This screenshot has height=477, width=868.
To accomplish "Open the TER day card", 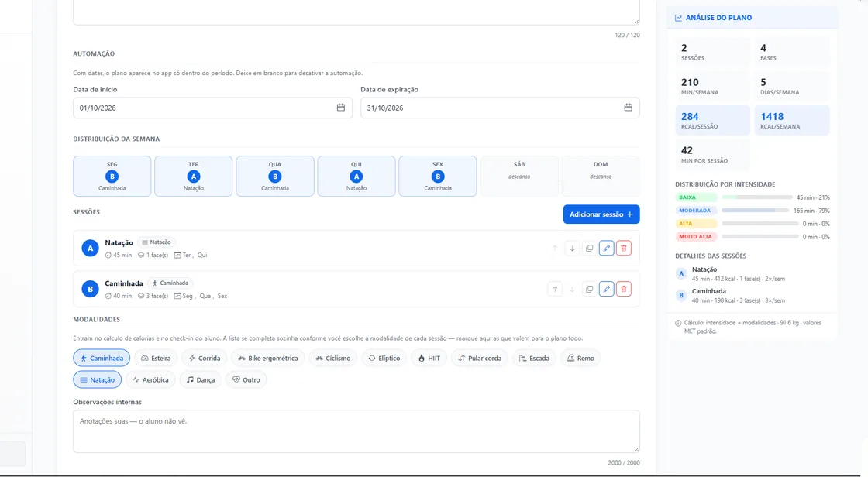I will (x=193, y=176).
